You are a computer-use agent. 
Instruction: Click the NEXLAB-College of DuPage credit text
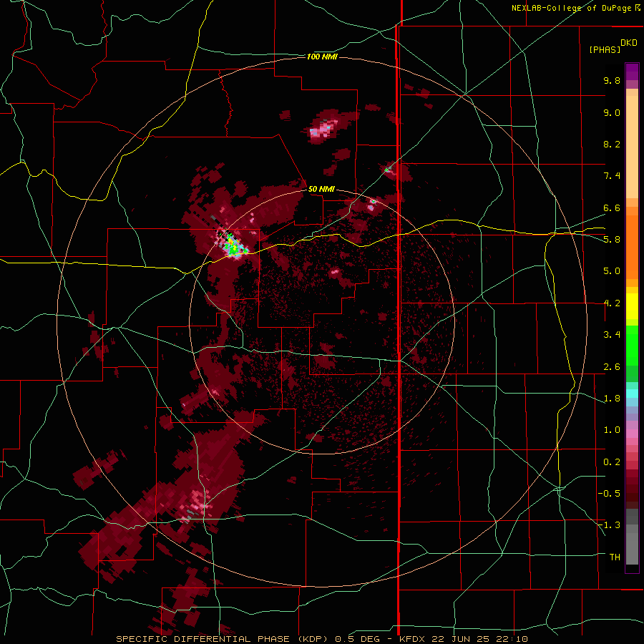pyautogui.click(x=571, y=8)
